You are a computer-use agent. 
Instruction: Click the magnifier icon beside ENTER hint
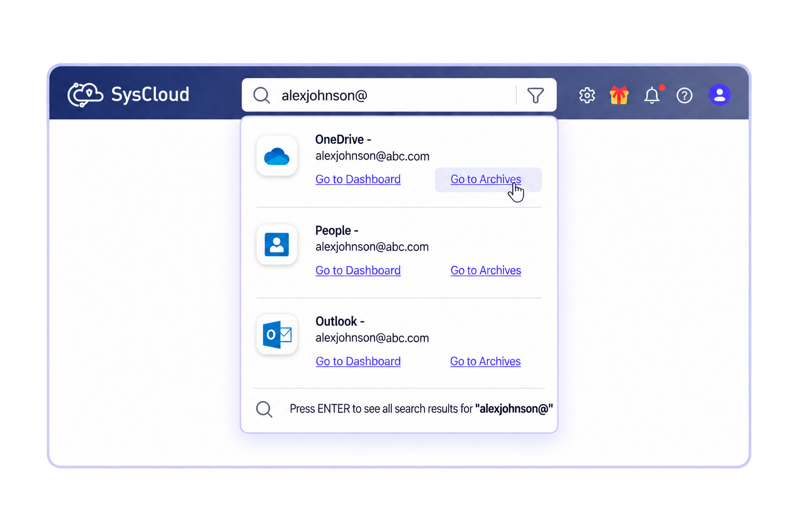[x=264, y=409]
